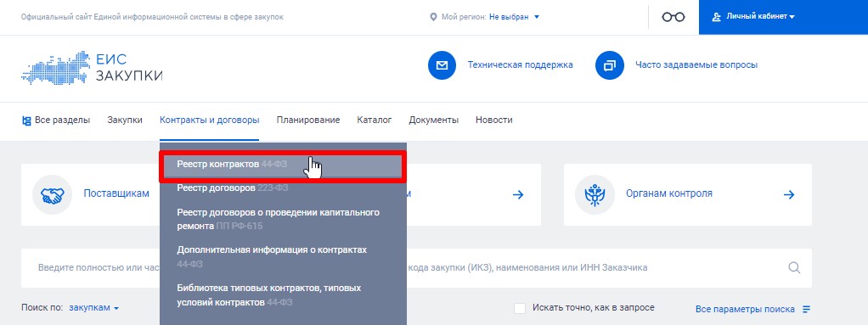This screenshot has width=868, height=325.
Task: Enable Искать точно, как в запросе checkbox
Action: (x=519, y=308)
